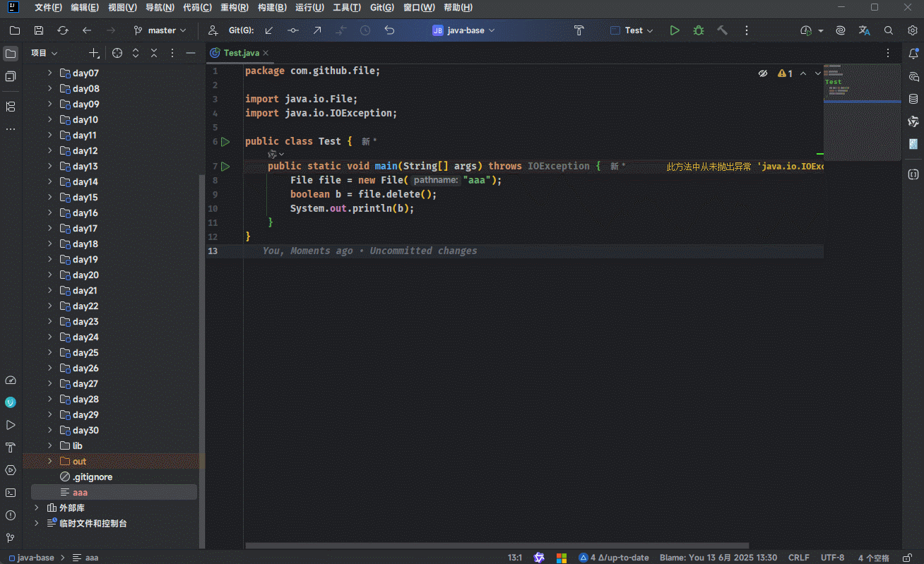Click the Git update project arrow

[268, 30]
